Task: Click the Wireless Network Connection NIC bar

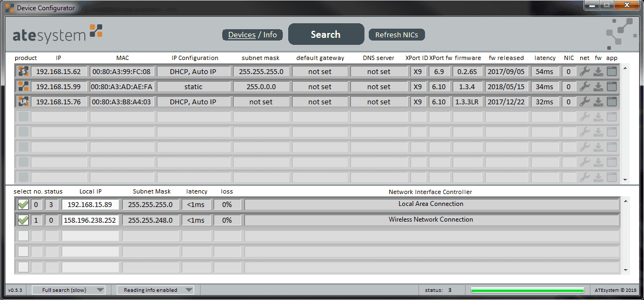Action: 431,220
